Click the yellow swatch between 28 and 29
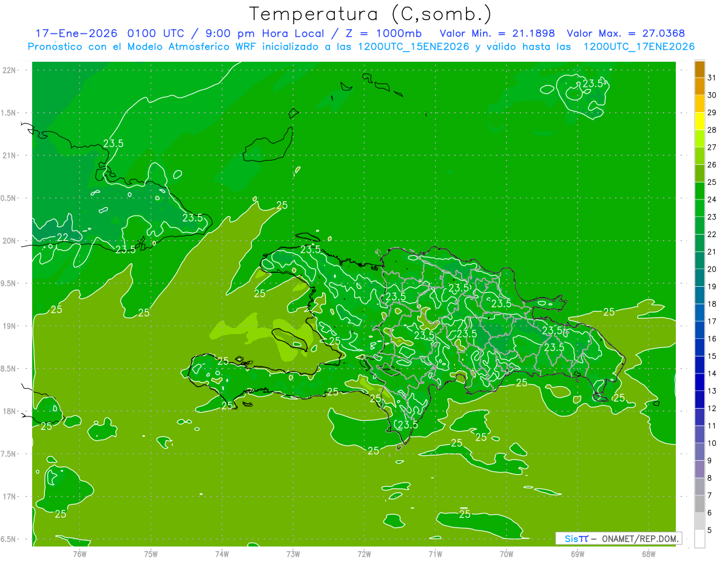Screen dimensions: 728x562 (x=699, y=121)
